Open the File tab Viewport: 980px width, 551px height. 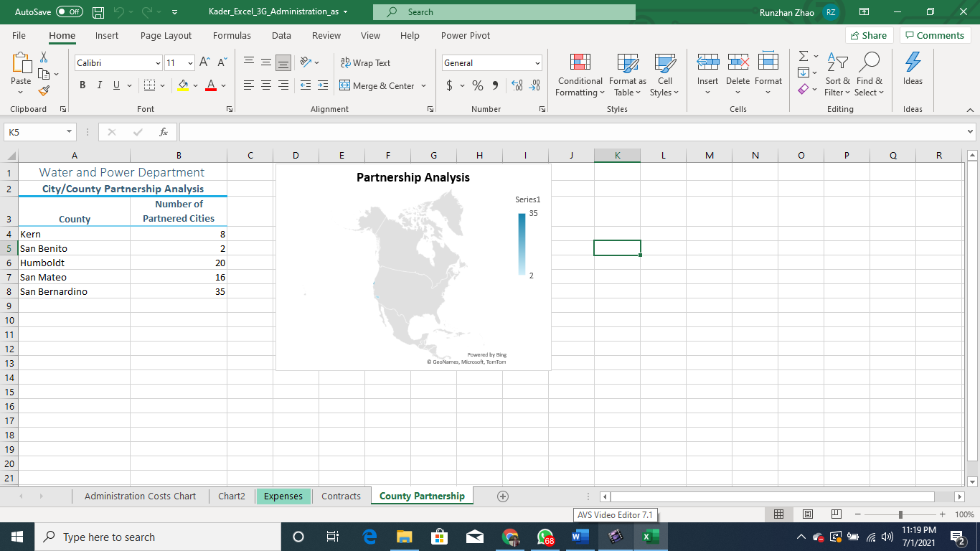point(19,35)
